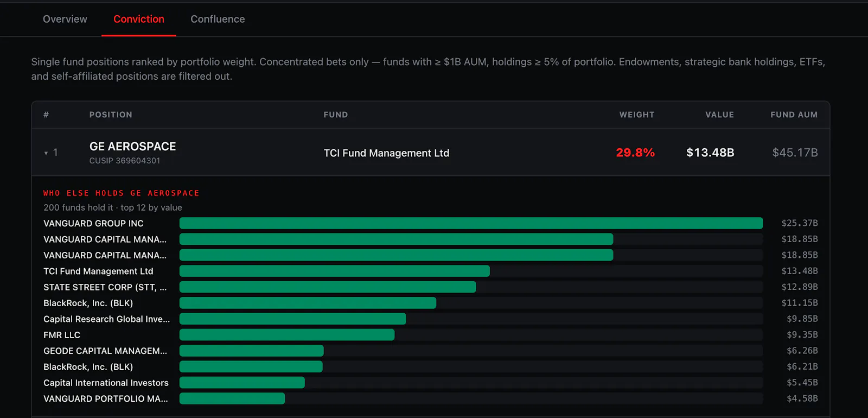The width and height of the screenshot is (868, 418).
Task: Select the Conviction tab
Action: pos(139,19)
